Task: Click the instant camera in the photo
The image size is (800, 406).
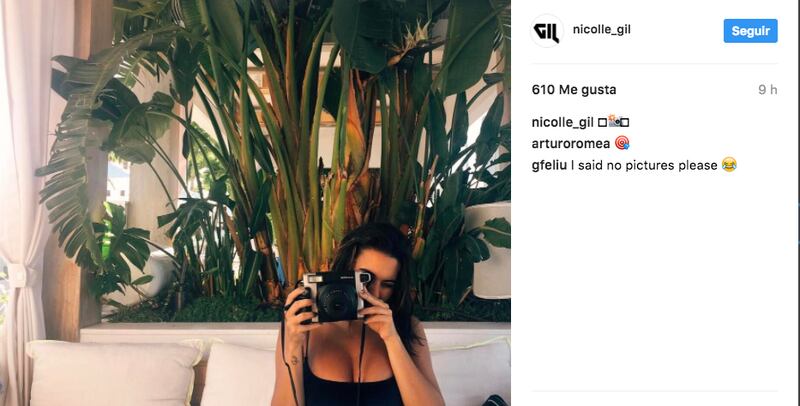Action: pos(332,296)
